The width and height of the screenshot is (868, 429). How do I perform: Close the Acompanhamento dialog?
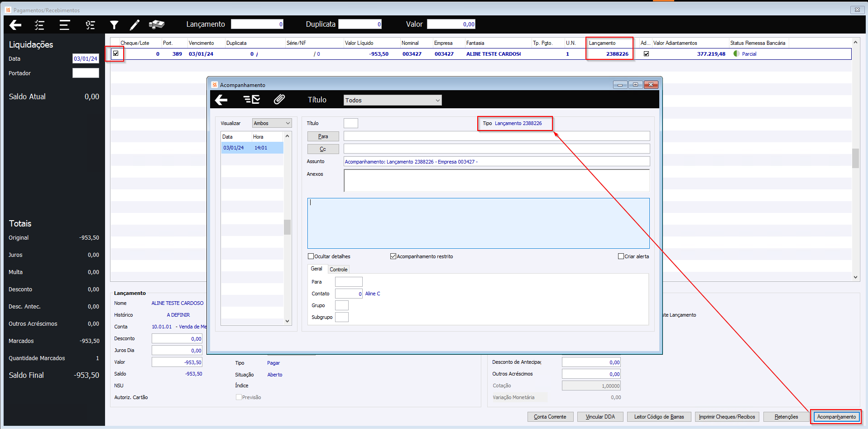tap(651, 85)
